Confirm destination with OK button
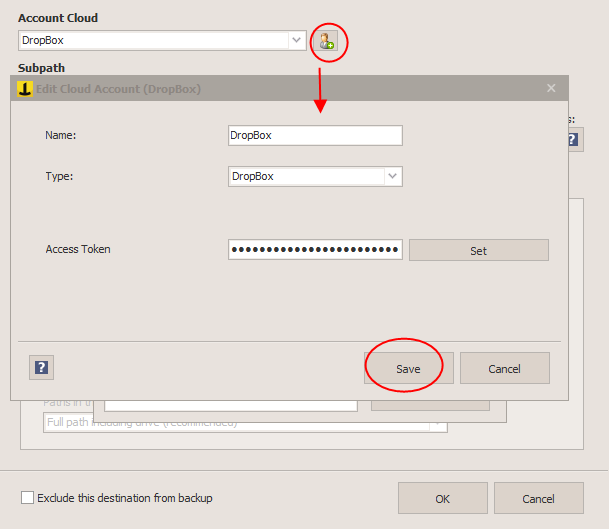The height and width of the screenshot is (529, 609). (x=442, y=498)
